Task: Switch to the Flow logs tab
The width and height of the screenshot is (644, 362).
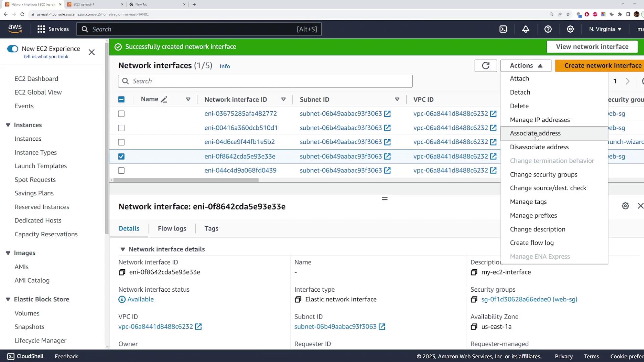Action: 172,229
